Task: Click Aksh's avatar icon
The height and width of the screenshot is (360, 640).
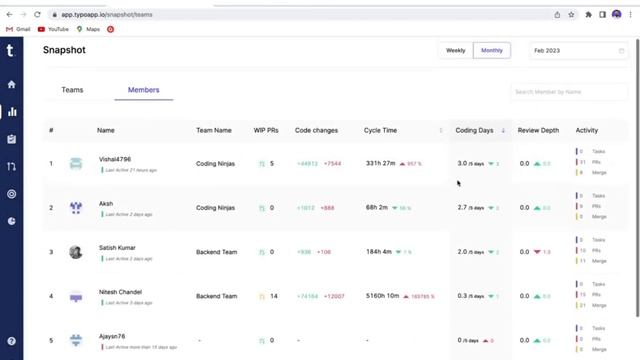Action: click(76, 208)
